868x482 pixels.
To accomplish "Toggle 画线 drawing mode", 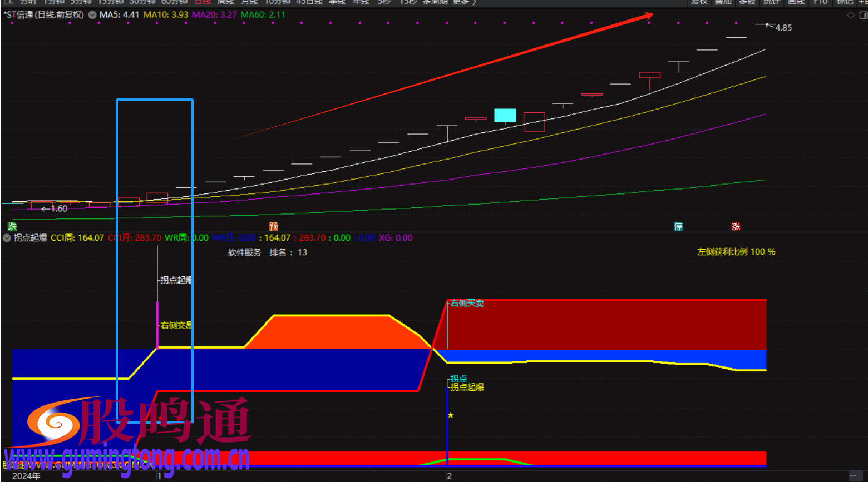I will 796,2.
